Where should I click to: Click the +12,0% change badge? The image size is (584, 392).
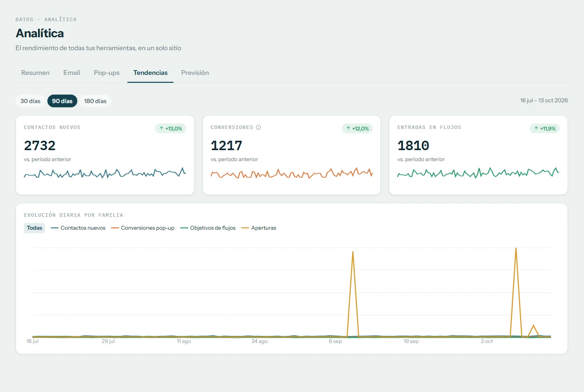(x=357, y=129)
